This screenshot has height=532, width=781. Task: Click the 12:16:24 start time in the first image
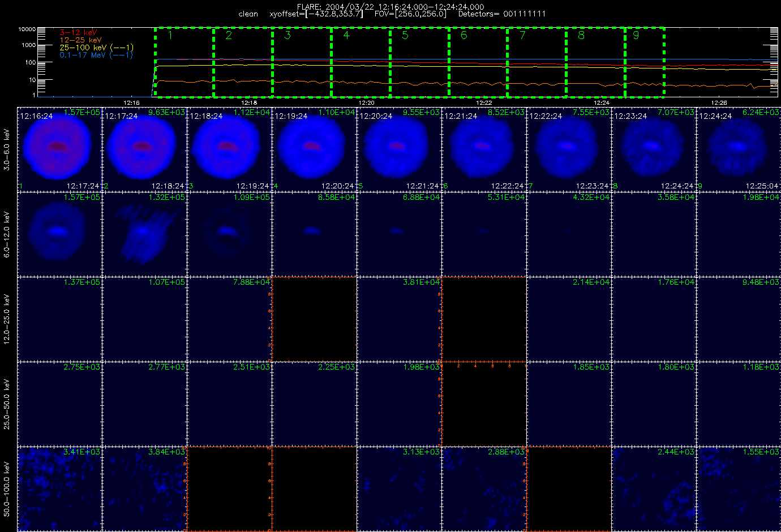click(x=36, y=116)
